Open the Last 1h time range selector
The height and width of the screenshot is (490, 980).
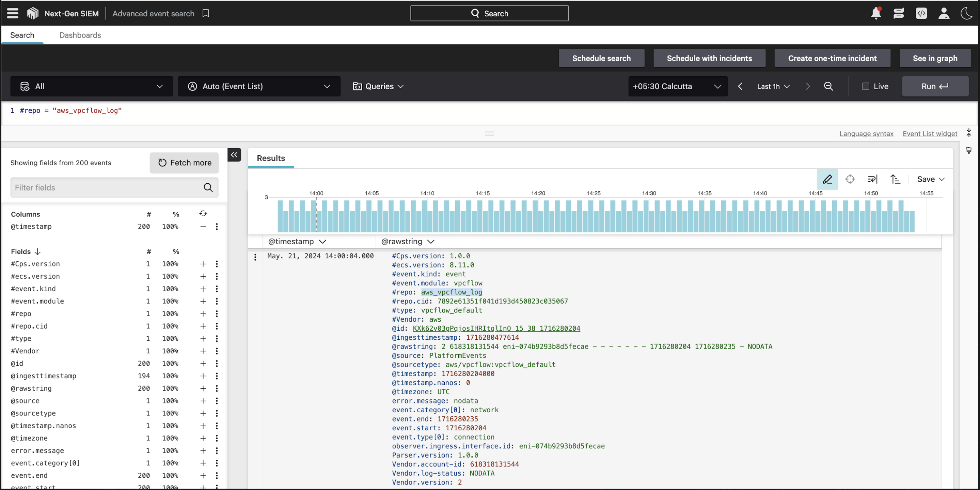click(x=773, y=87)
